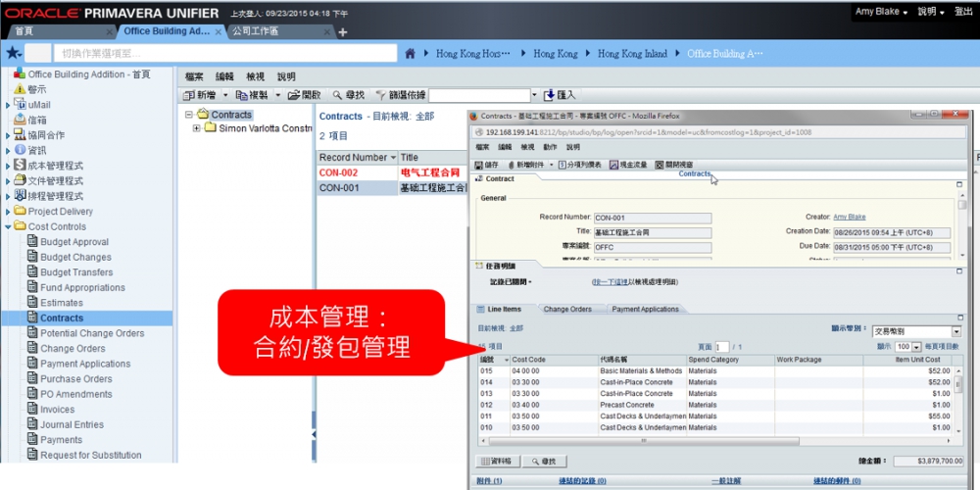Click the bookmarks star icon
980x490 pixels.
[13, 54]
